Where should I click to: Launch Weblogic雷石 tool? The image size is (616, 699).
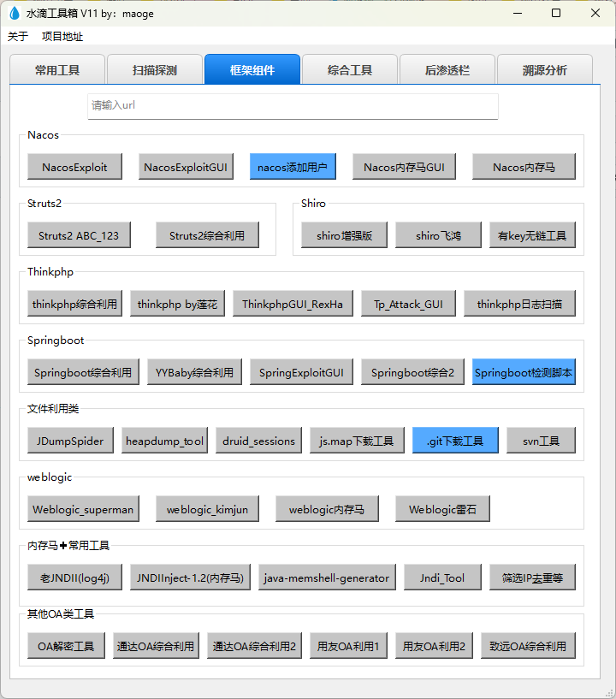coord(442,509)
